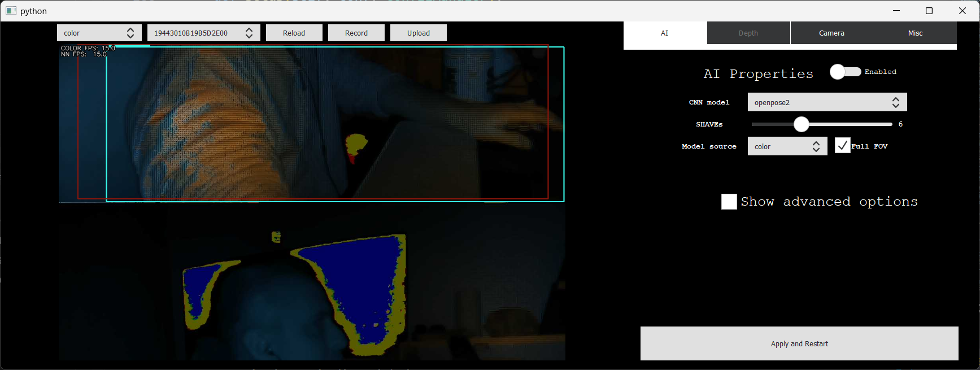Select the Misc tab
Screen dimensions: 980x370
point(915,33)
